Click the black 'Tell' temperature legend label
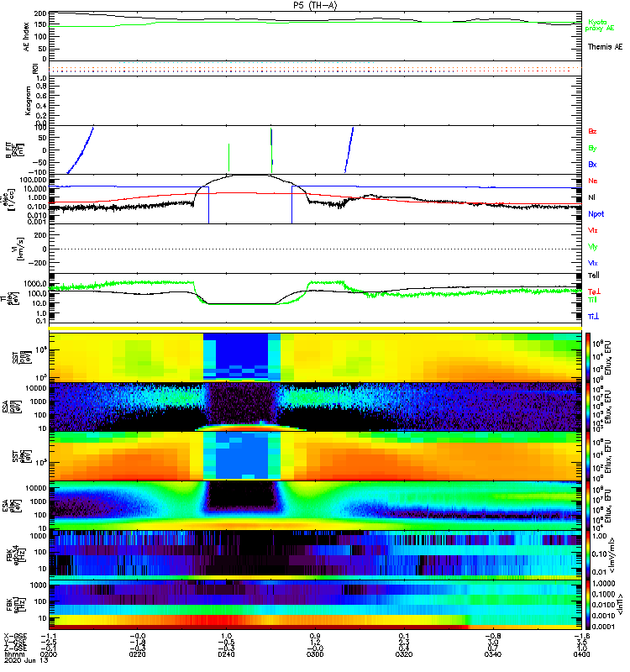Screen dimensions: 630x672 point(593,276)
